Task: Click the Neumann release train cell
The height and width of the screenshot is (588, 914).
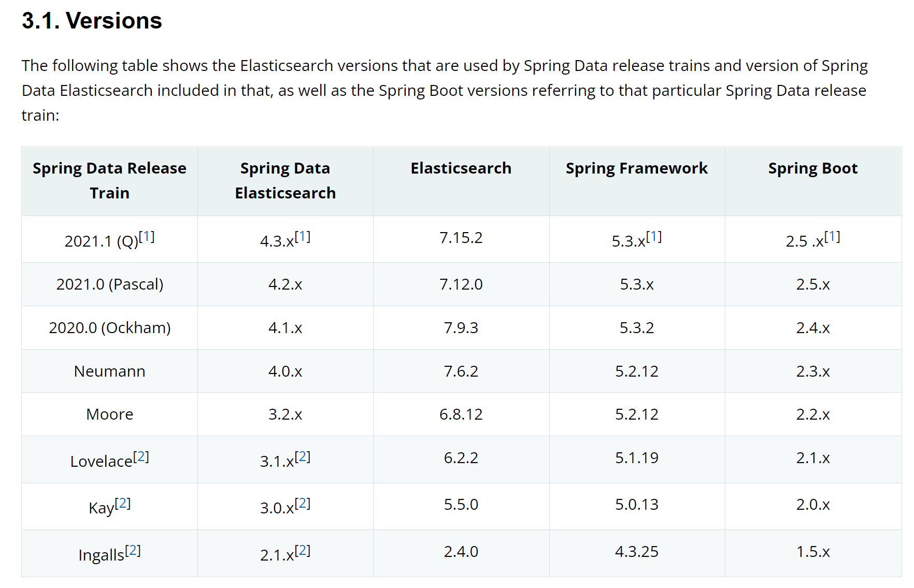Action: click(109, 371)
